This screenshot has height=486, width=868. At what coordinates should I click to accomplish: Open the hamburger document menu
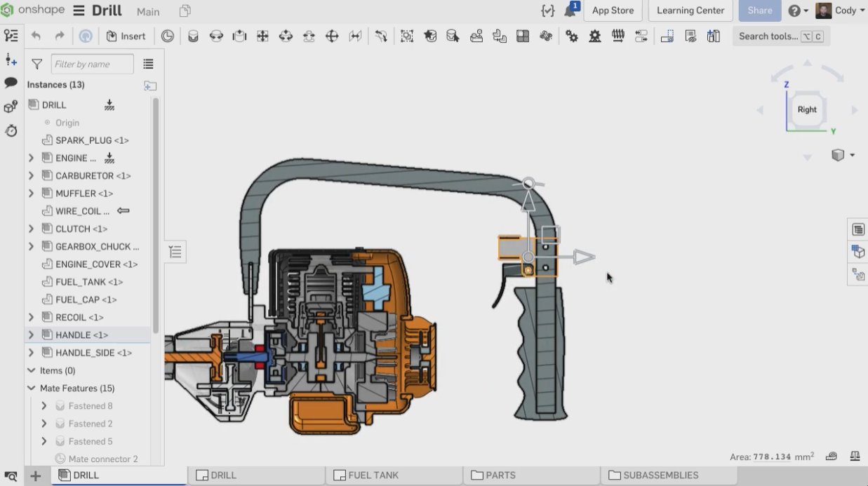[79, 11]
